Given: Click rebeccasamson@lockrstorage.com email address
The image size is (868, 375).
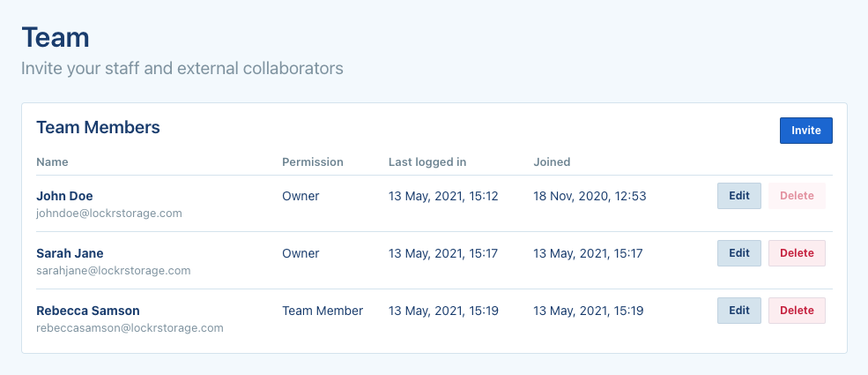Looking at the screenshot, I should [130, 328].
